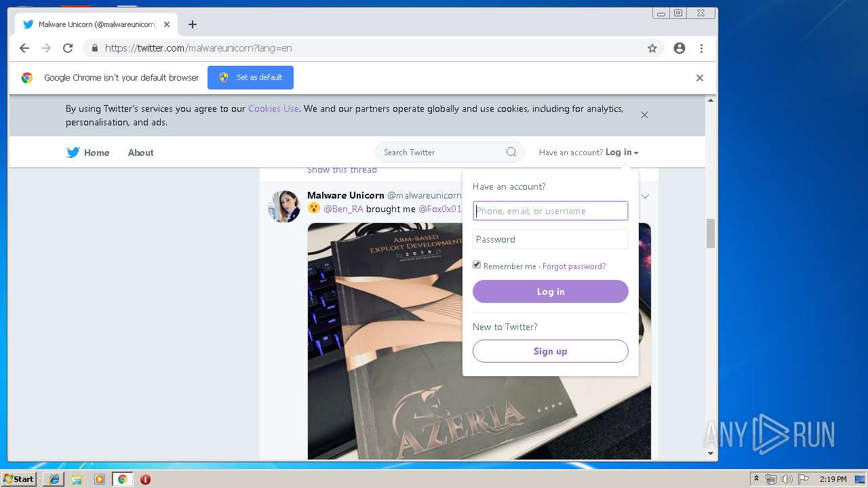Click the Malware Unicorn avatar photo
This screenshot has height=488, width=868.
284,206
